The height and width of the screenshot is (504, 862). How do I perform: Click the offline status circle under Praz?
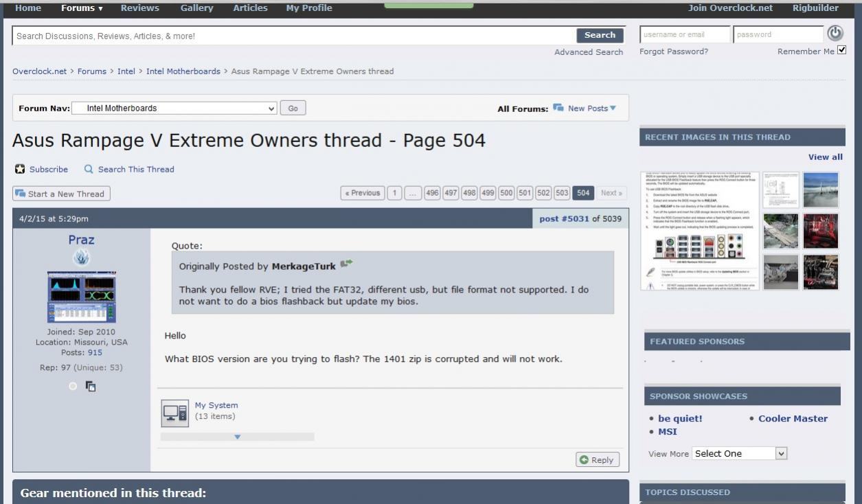click(x=73, y=387)
